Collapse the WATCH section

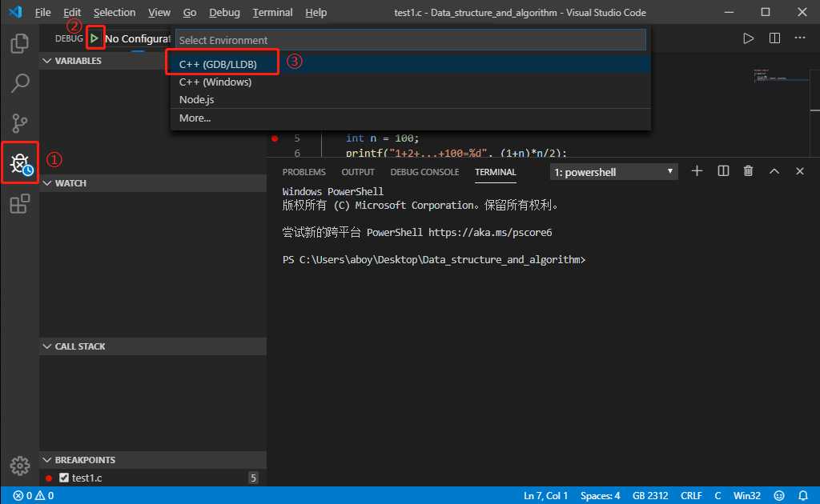(x=153, y=182)
